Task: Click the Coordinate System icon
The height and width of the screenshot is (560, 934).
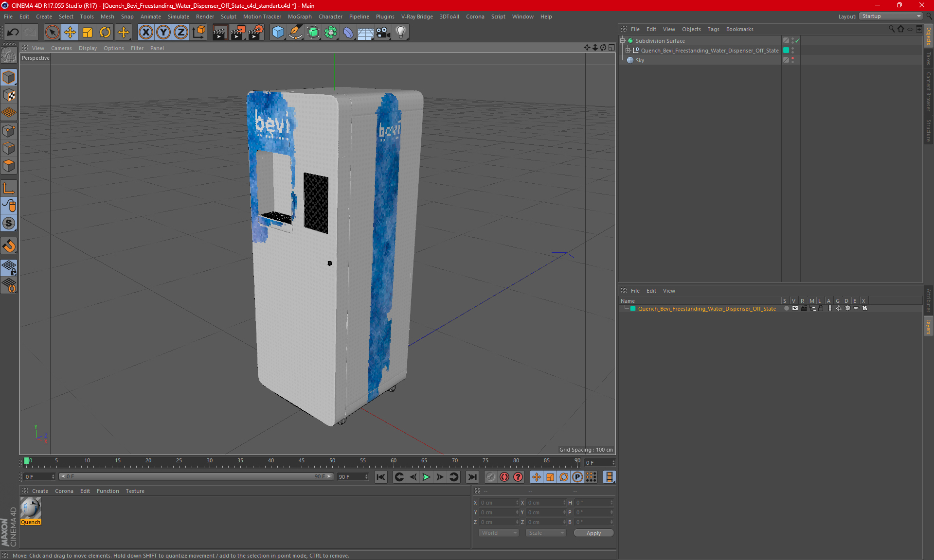Action: click(x=198, y=33)
